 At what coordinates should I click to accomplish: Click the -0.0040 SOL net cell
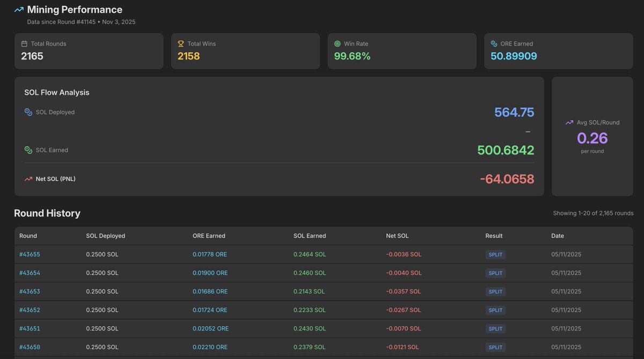coord(404,273)
